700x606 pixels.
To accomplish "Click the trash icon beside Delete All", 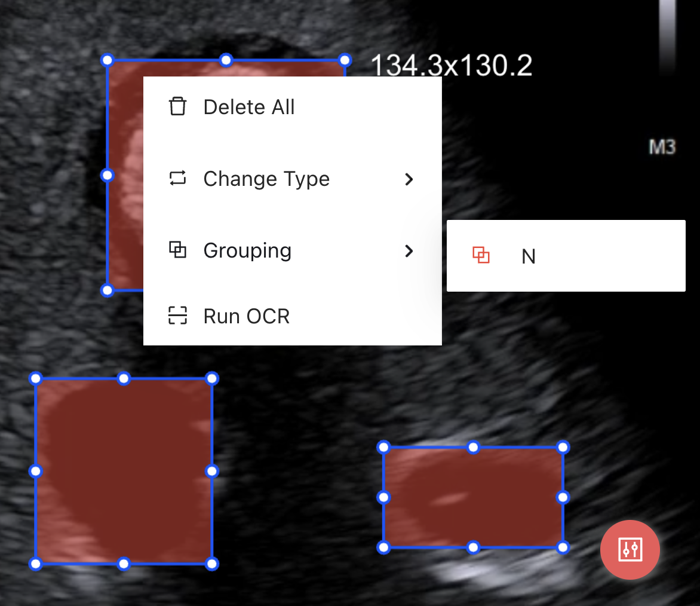I will 177,107.
